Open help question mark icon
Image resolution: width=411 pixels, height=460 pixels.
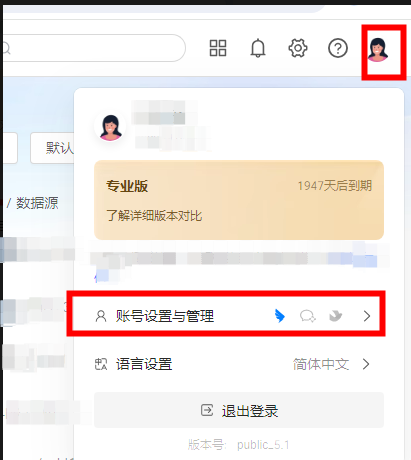(338, 48)
